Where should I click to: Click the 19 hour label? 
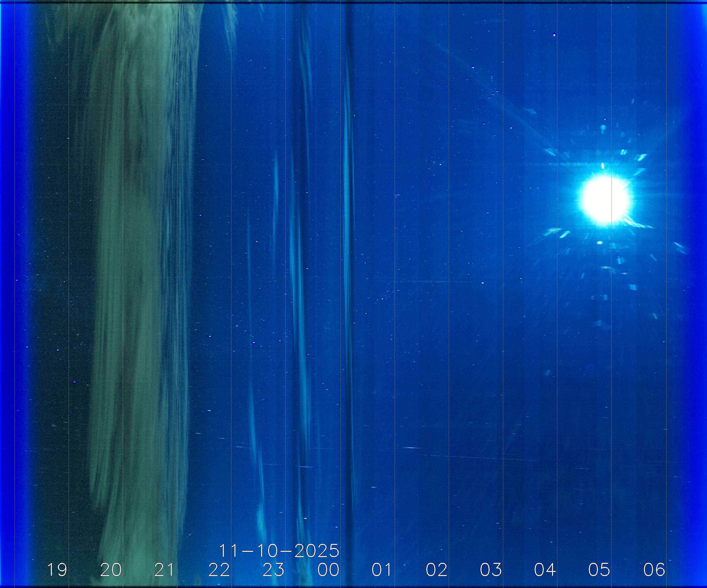(57, 570)
